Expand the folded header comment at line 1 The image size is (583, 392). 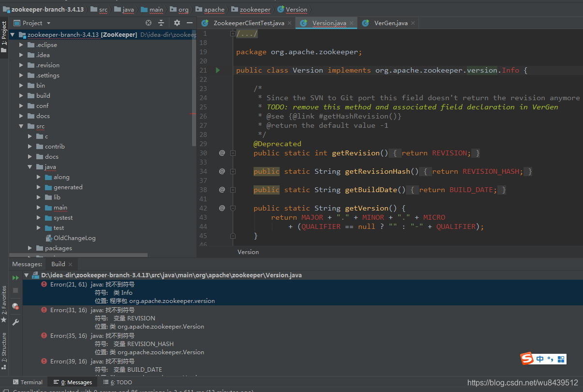(233, 34)
